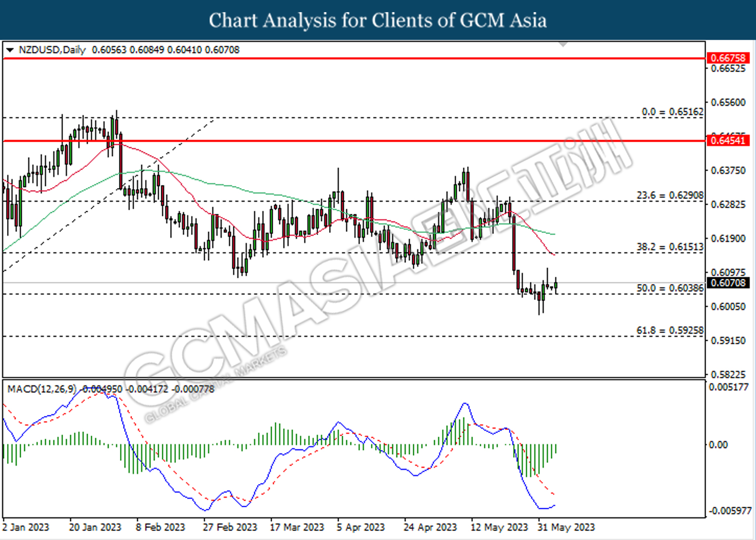Click the MACD scale value 0.005177

[729, 387]
